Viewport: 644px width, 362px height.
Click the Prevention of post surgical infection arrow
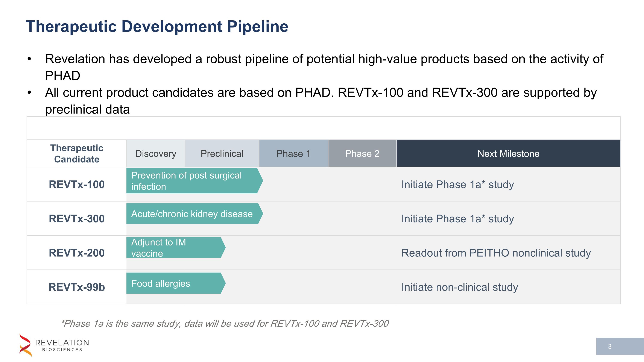coord(193,181)
